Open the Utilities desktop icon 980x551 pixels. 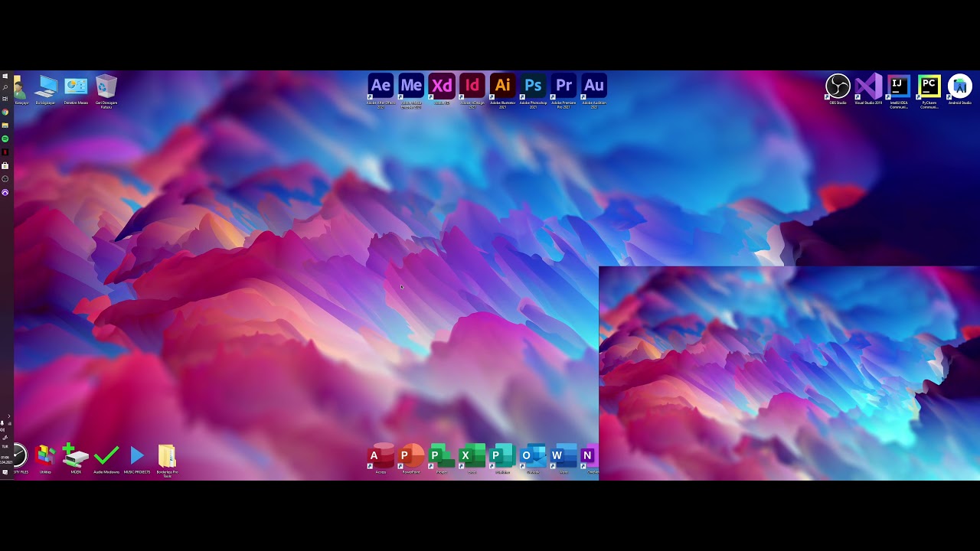[x=45, y=459]
